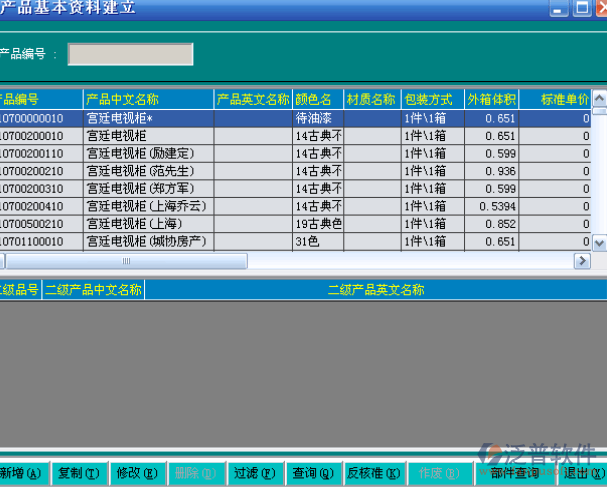Open 部件查询 parts lookup

(x=515, y=473)
